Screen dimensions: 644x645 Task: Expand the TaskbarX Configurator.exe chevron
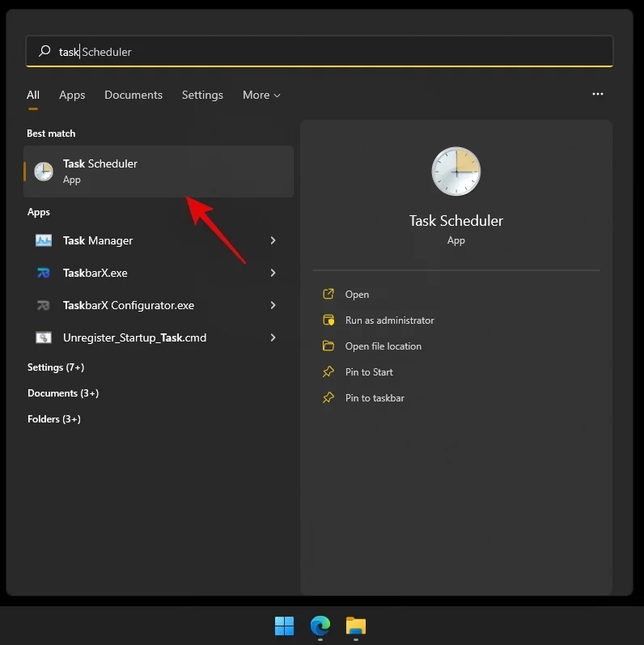click(273, 305)
